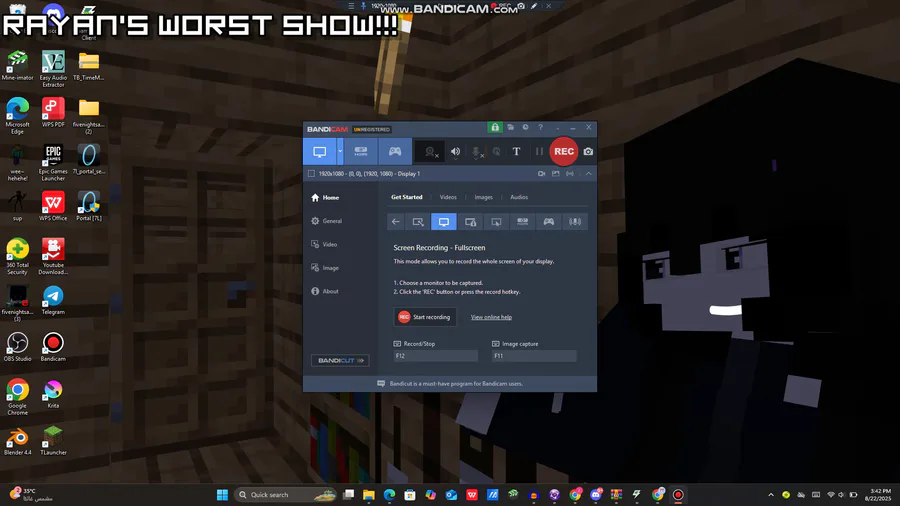Select the Game recording mode gamepad icon
This screenshot has height=506, width=900.
point(395,151)
